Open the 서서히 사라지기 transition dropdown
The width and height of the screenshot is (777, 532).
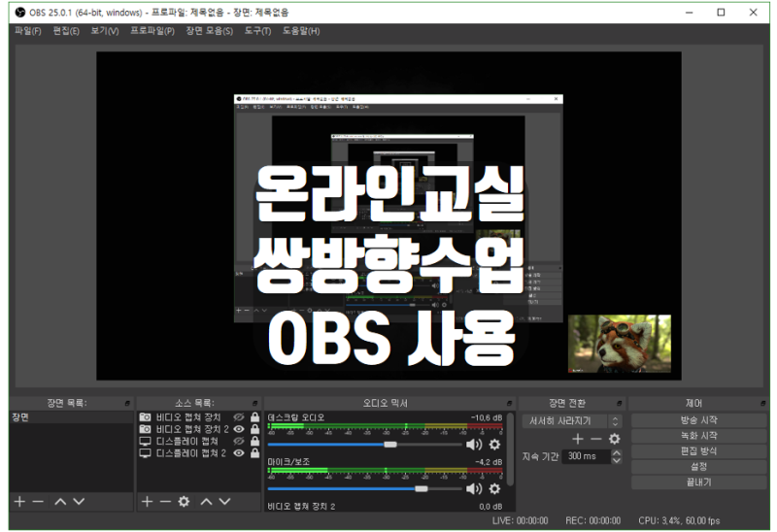tap(572, 421)
